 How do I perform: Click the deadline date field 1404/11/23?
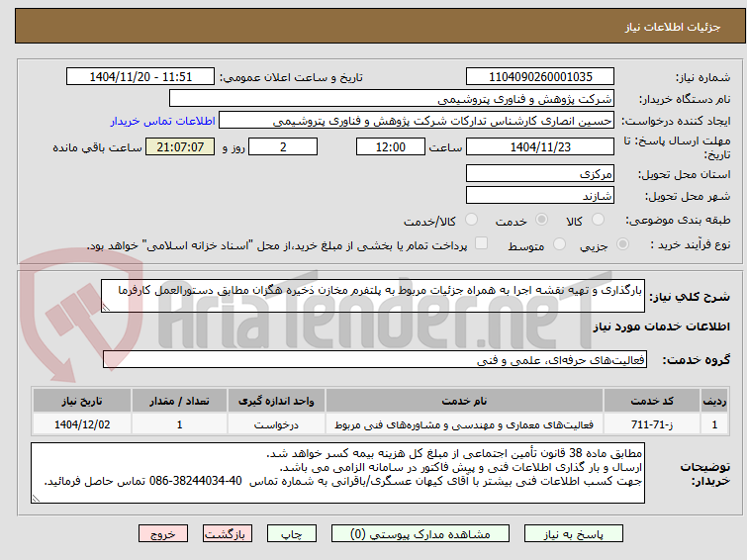tap(540, 146)
